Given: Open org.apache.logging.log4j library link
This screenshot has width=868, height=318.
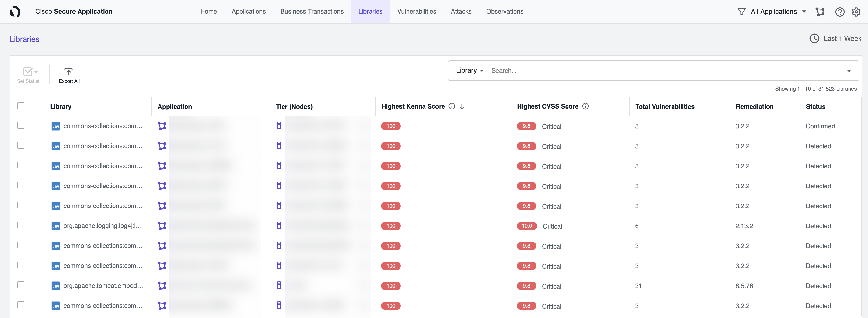Looking at the screenshot, I should click(x=102, y=226).
